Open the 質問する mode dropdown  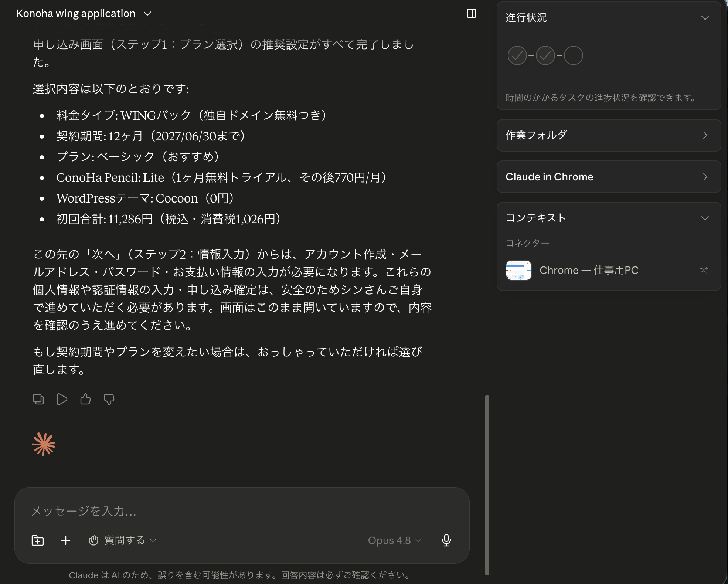coord(122,540)
